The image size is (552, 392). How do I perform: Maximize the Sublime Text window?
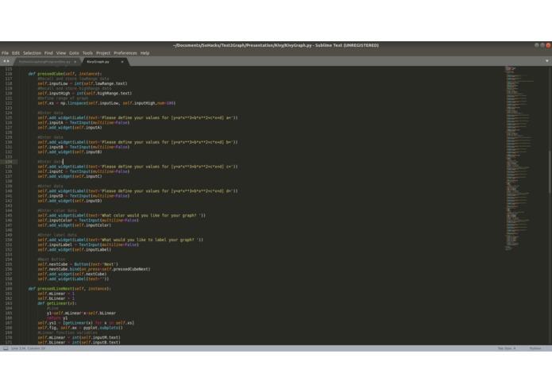[x=542, y=45]
